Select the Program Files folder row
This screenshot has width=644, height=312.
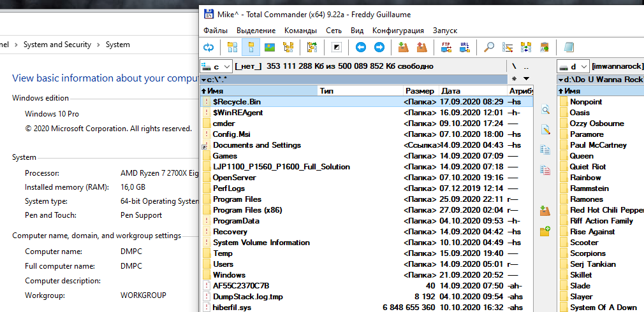click(x=237, y=199)
